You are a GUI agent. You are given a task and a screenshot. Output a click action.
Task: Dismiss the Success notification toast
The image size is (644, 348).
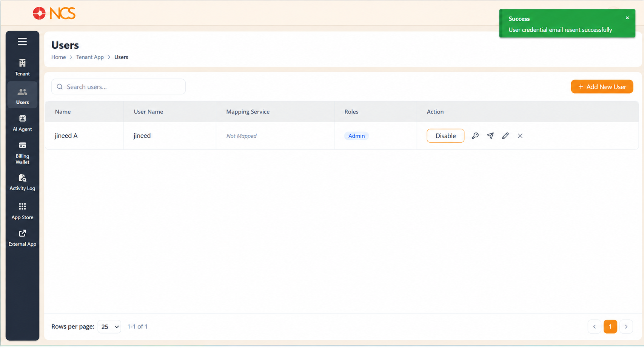point(627,18)
